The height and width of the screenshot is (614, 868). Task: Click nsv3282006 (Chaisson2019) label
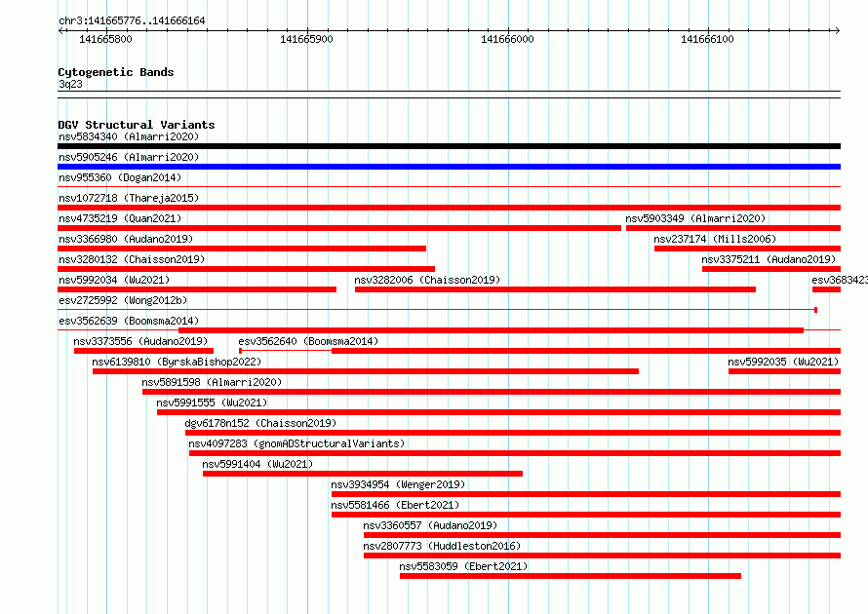[427, 280]
